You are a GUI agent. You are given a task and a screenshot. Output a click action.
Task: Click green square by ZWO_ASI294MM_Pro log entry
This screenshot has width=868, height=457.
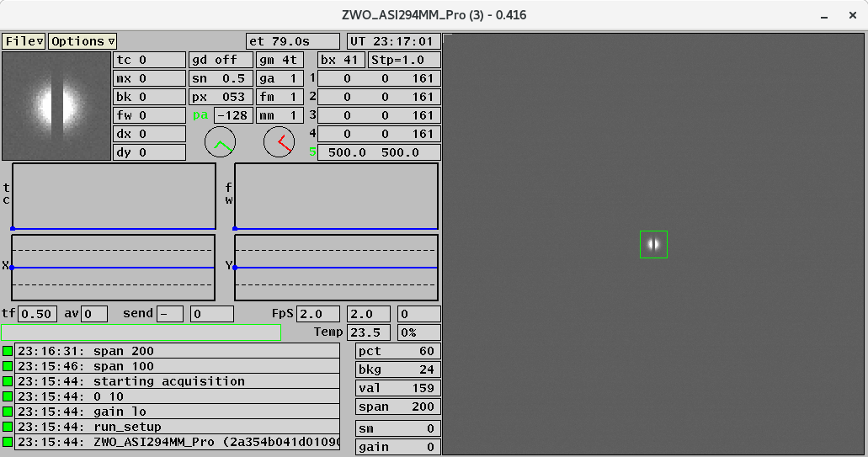8,442
